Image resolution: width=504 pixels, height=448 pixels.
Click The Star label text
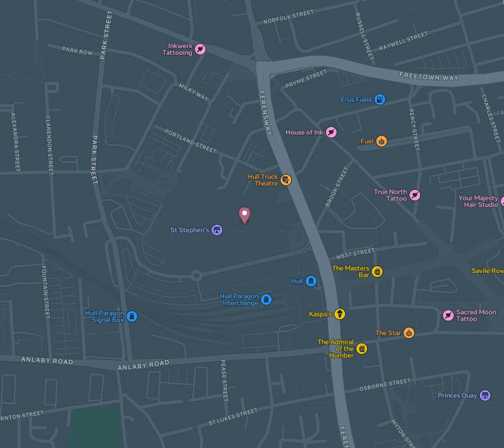pos(388,333)
